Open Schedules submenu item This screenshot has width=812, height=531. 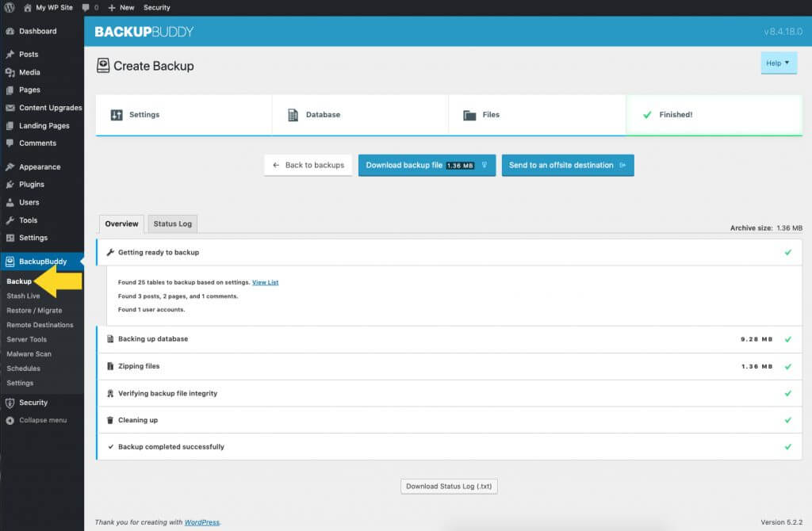click(x=23, y=369)
